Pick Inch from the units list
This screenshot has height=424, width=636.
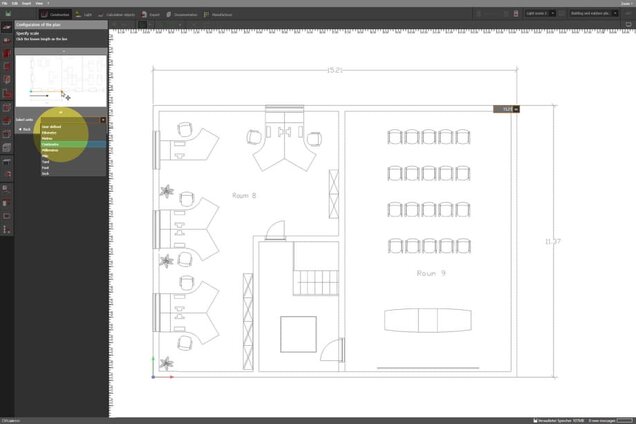click(x=46, y=173)
